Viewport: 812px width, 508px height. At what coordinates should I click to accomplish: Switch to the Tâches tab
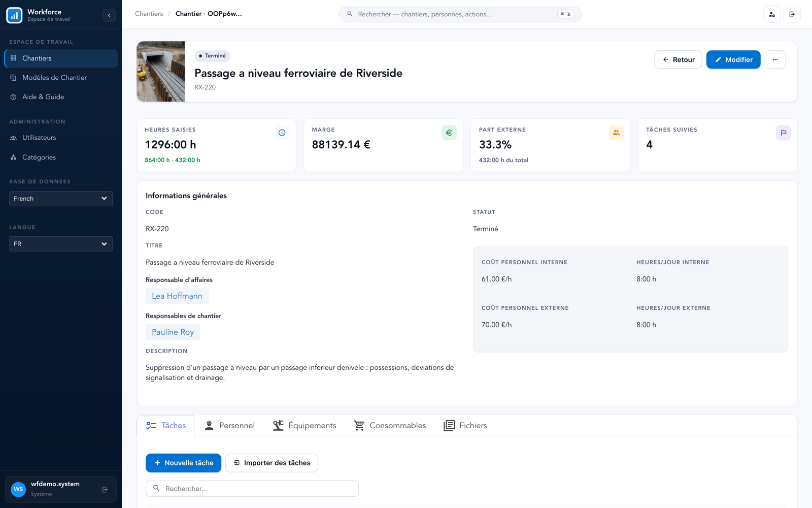click(166, 426)
